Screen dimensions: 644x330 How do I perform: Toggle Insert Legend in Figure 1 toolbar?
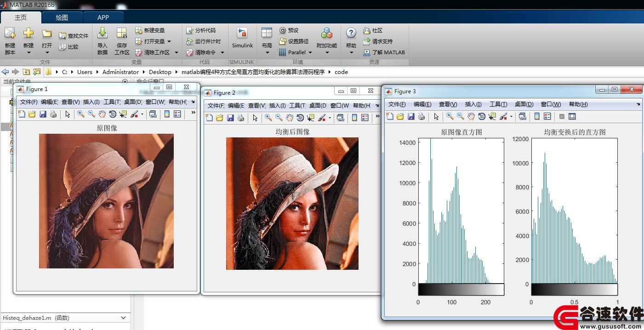(x=177, y=114)
